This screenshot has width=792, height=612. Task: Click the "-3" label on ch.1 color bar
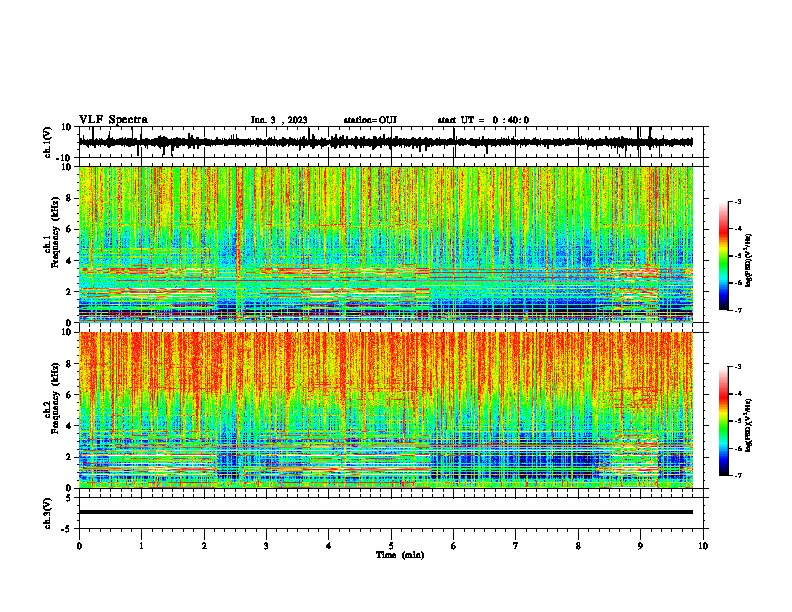click(x=738, y=202)
